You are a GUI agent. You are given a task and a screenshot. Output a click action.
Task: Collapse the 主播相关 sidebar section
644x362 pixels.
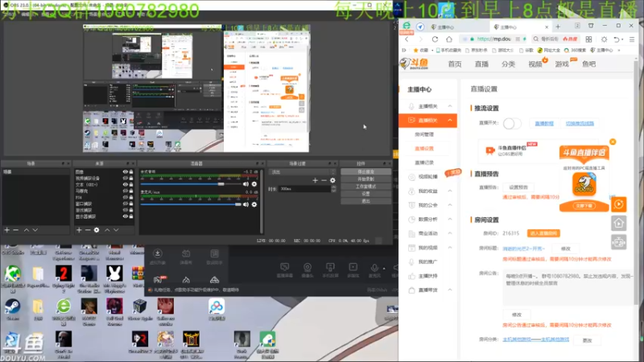(x=450, y=106)
